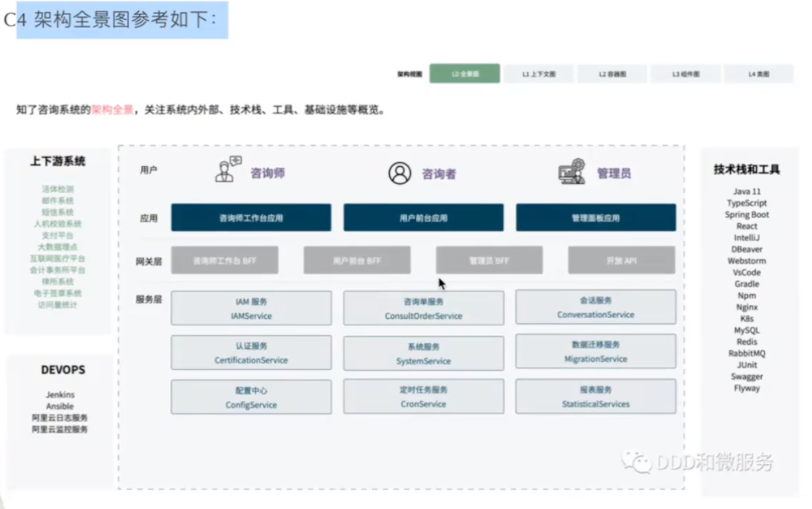The image size is (812, 509).
Task: Click MySQL in tech stack list
Action: coord(747,330)
